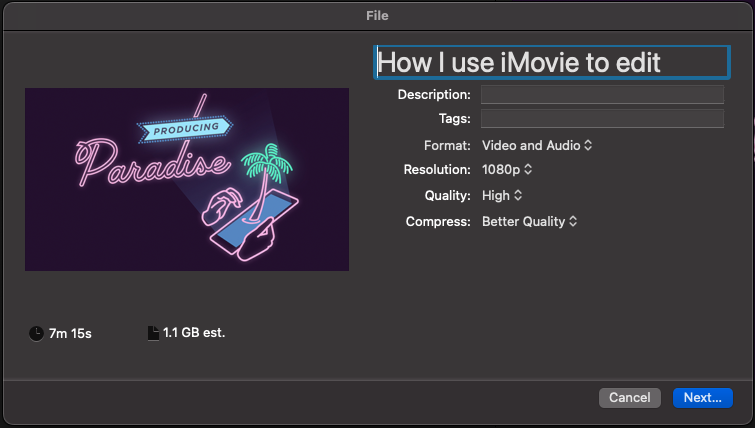Click the clock duration icon

(x=36, y=333)
